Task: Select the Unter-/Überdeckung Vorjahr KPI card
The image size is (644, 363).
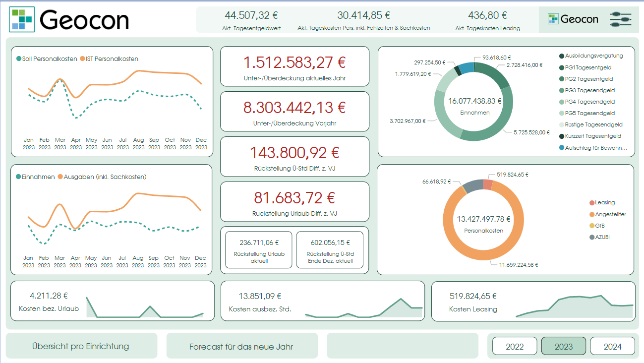Action: [294, 112]
